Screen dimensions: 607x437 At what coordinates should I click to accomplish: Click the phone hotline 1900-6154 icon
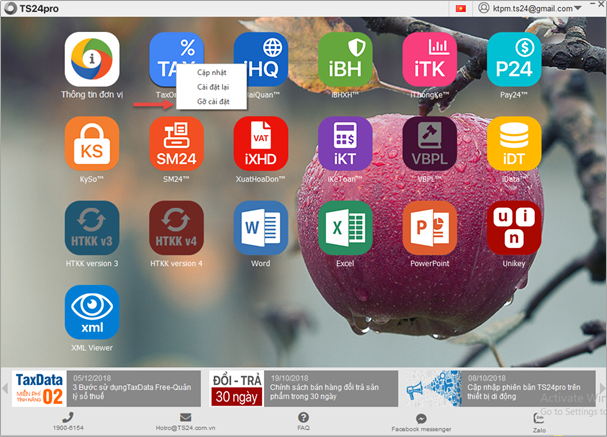(68, 417)
